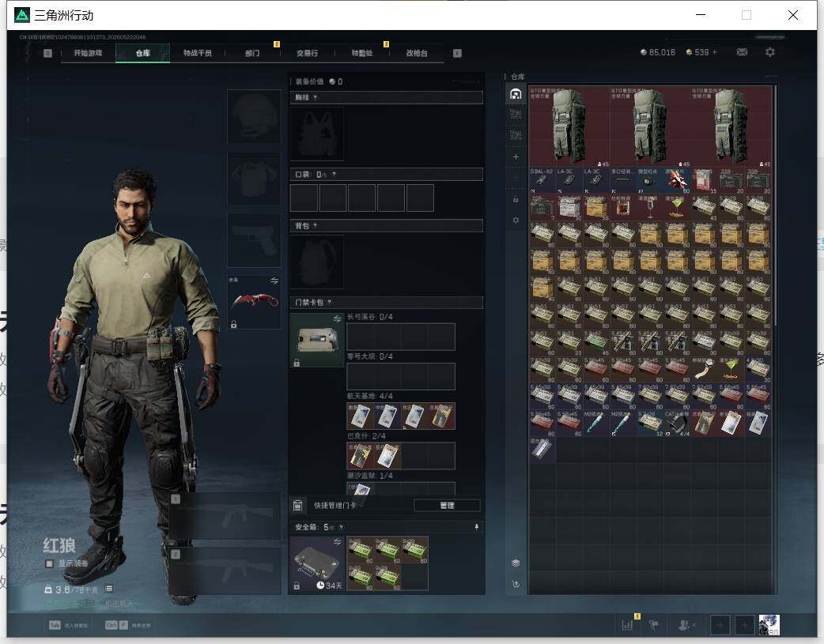Click swap icon on key card case
824x644 pixels.
338,319
